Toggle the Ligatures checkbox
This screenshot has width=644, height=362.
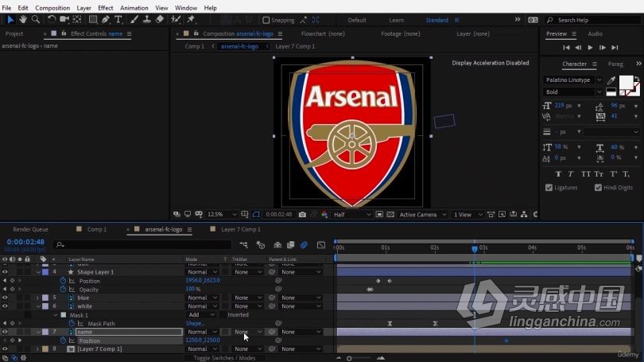549,188
